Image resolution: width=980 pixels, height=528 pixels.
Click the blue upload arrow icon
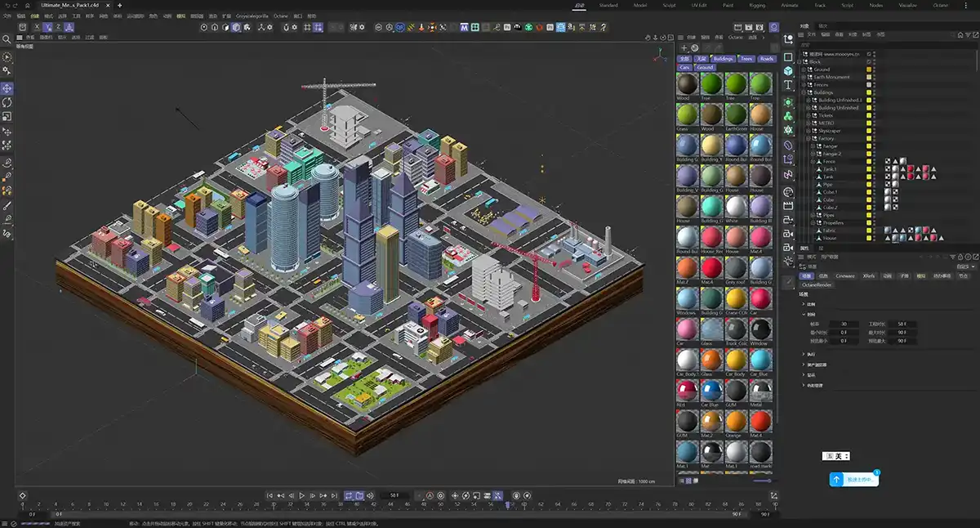pos(836,480)
